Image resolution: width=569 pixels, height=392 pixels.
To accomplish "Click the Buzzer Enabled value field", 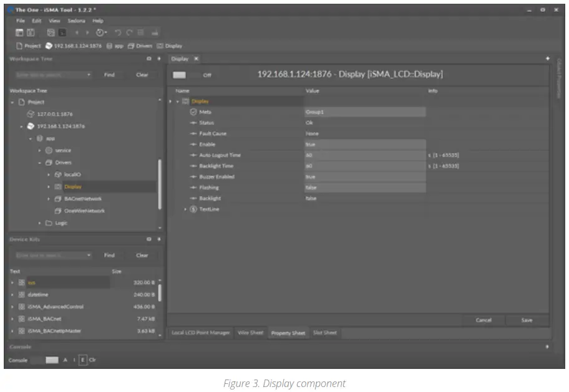I will (x=365, y=177).
